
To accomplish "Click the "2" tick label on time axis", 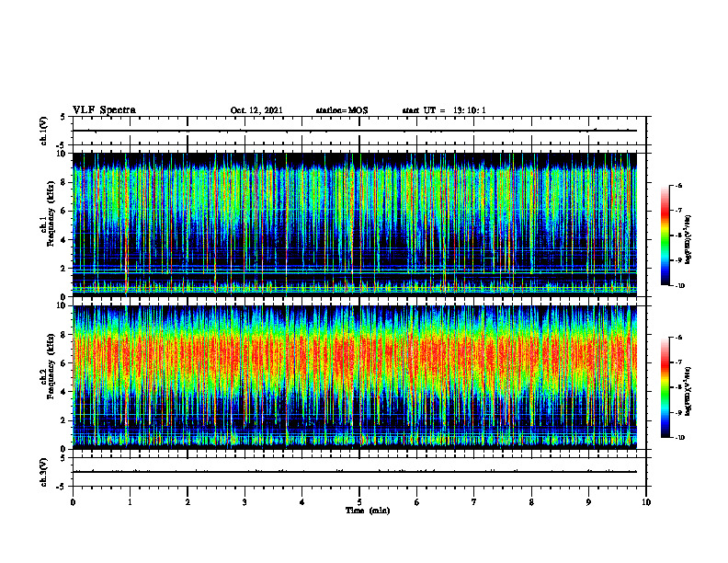I will tap(188, 502).
